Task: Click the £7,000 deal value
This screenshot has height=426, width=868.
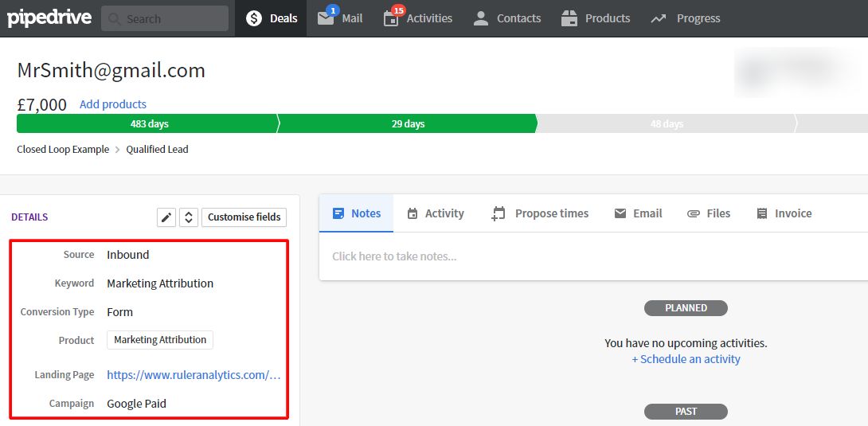Action: (42, 104)
